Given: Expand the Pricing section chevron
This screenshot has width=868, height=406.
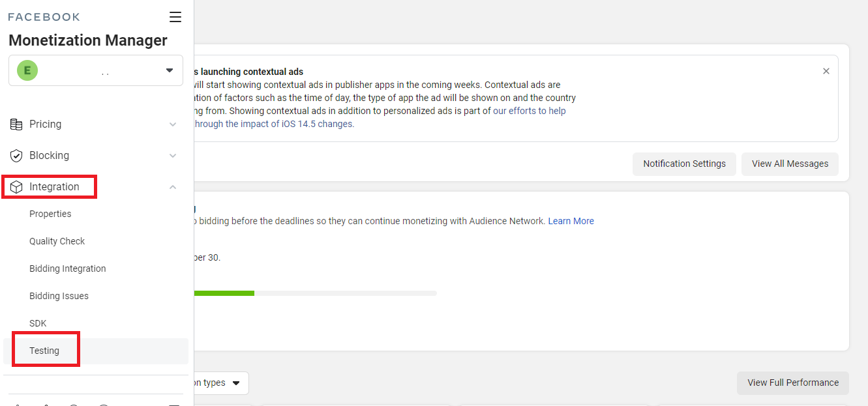Looking at the screenshot, I should coord(173,124).
